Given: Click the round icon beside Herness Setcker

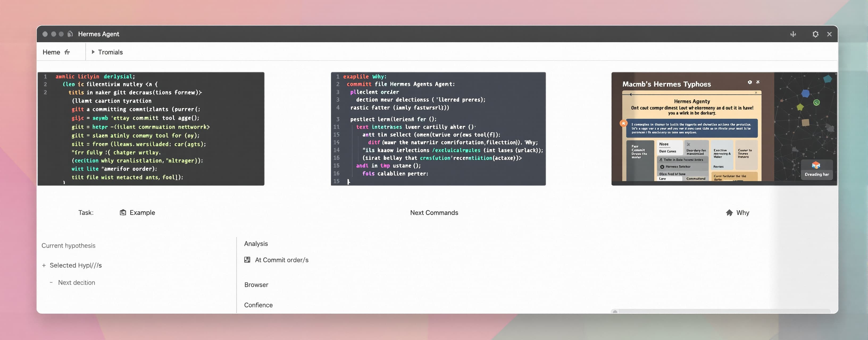Looking at the screenshot, I should 662,167.
